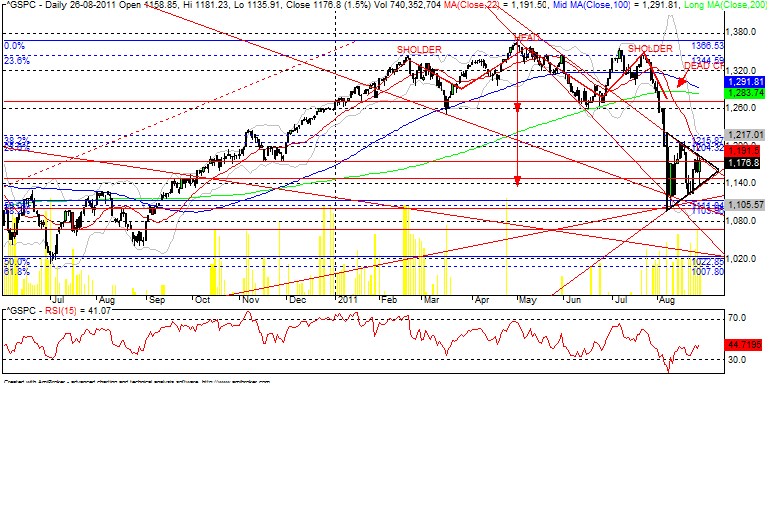This screenshot has width=767, height=531.
Task: Select the black 1,176.8 close price box
Action: (x=744, y=163)
